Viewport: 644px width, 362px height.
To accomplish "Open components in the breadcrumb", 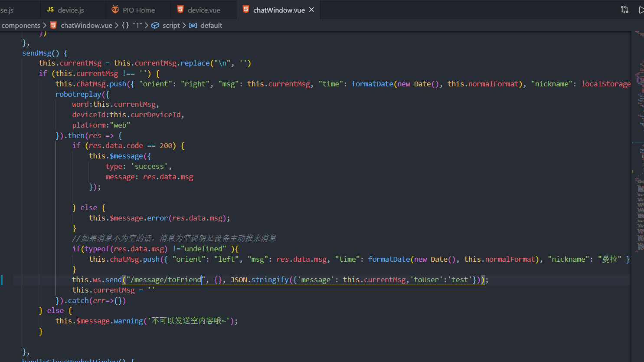I will point(20,25).
